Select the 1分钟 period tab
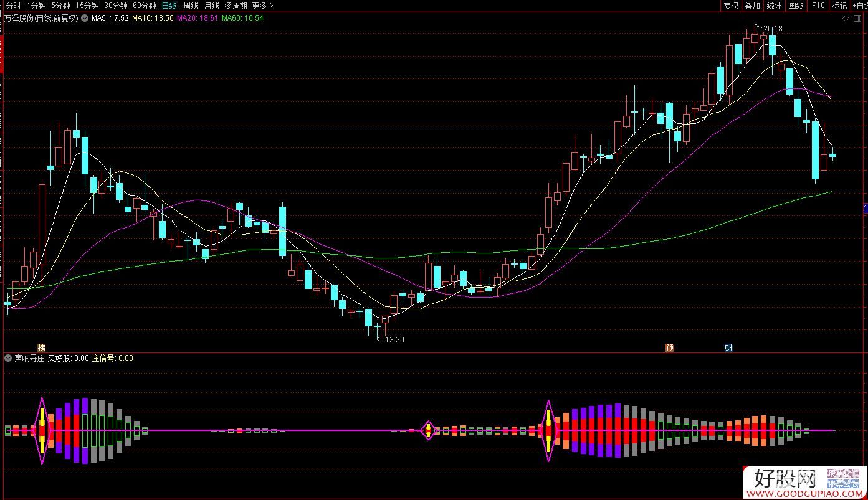868x500 pixels. pos(36,6)
